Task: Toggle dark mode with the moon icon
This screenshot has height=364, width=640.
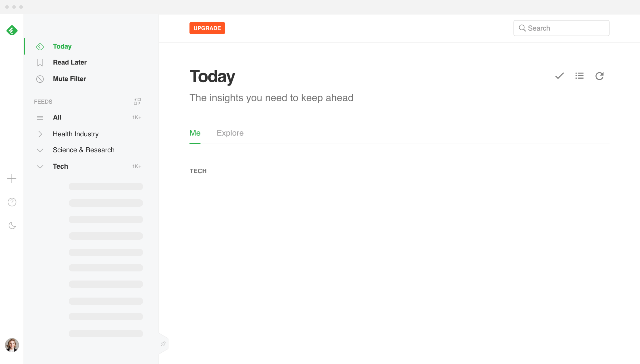Action: click(x=12, y=225)
